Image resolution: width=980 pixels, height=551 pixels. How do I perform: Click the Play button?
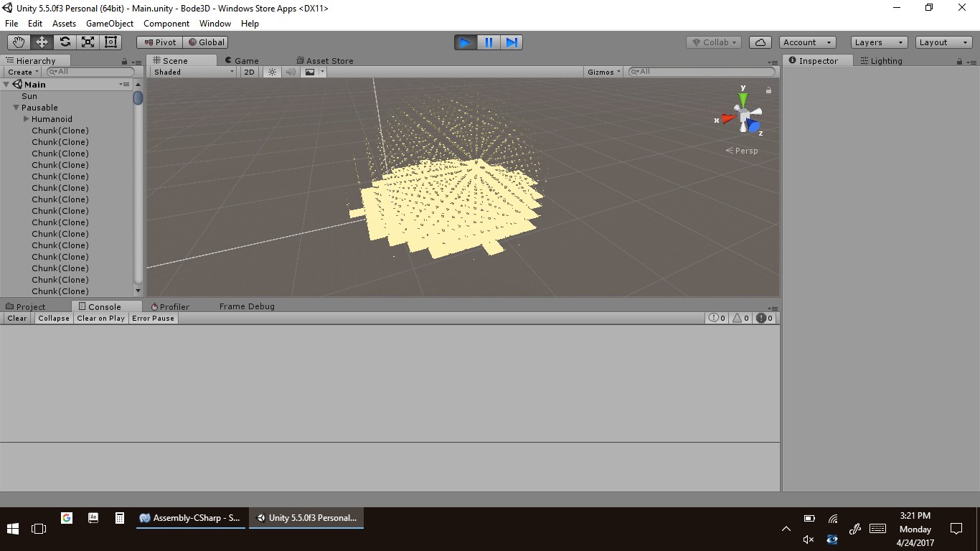point(465,42)
